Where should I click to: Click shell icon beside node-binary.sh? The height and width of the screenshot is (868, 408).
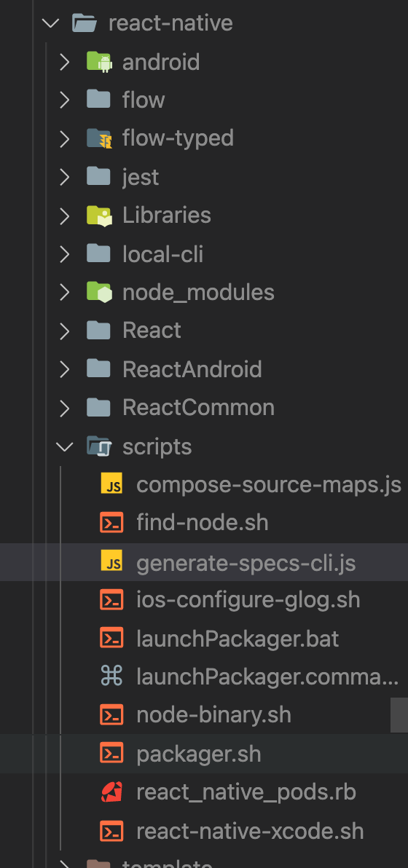[111, 714]
